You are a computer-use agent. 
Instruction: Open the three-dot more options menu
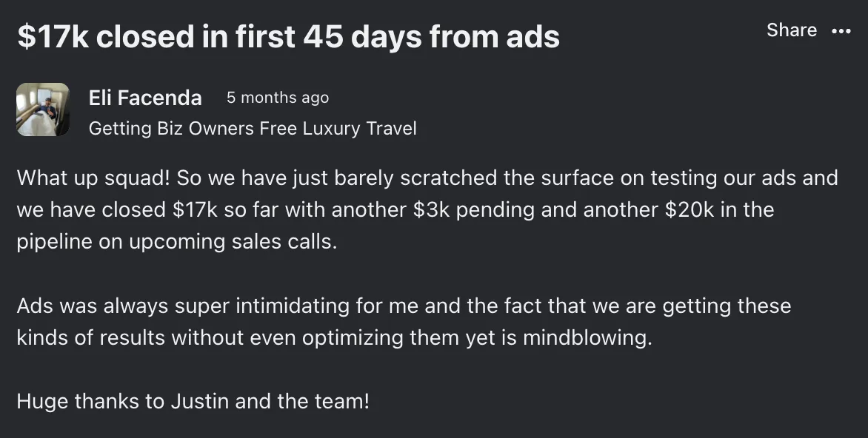(841, 31)
